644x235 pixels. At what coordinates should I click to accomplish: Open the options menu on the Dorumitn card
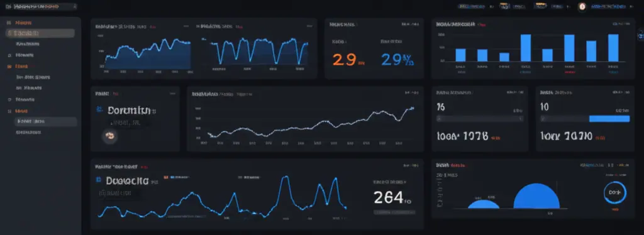tap(172, 94)
